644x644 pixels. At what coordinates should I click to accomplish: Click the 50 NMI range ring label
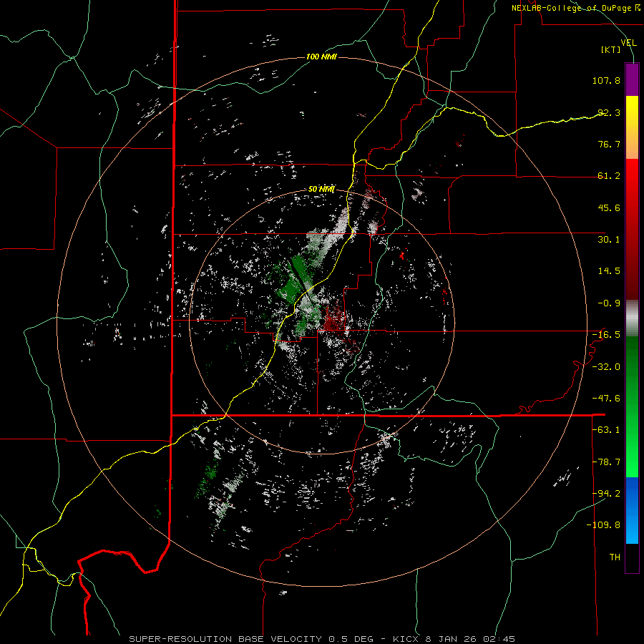click(321, 190)
